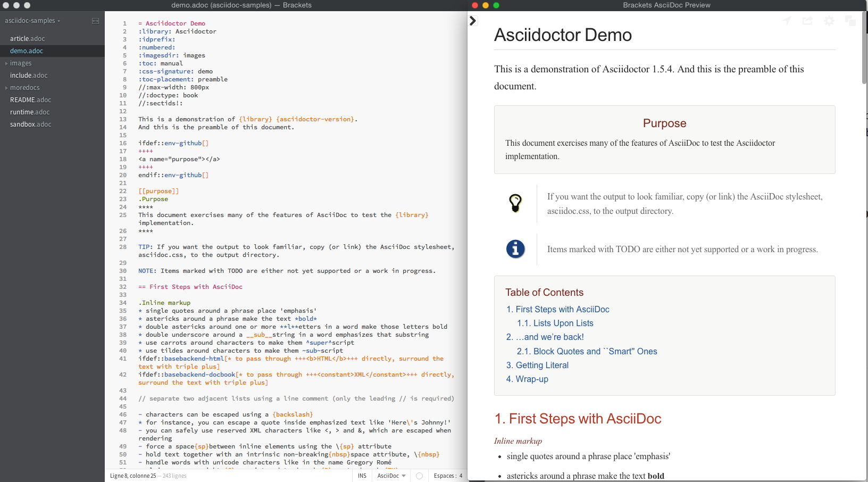Open article.adoc in the file tree

click(28, 39)
